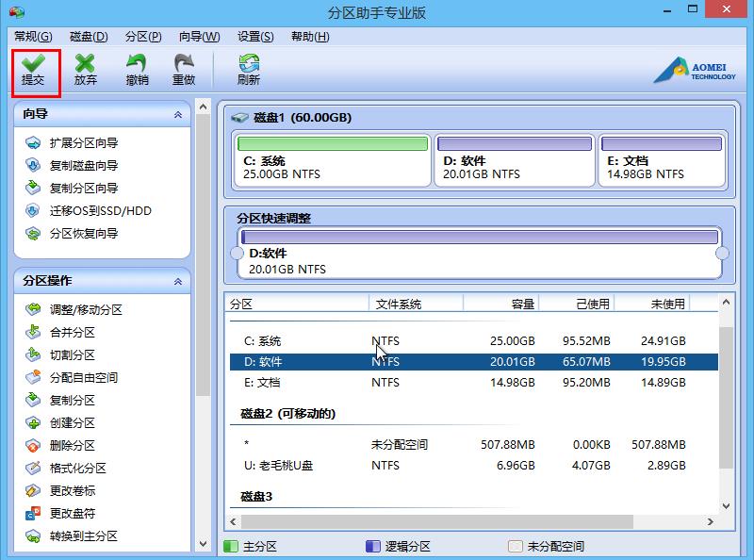754x560 pixels.
Task: Click the partition list horizontal scroll left arrow
Action: pyautogui.click(x=233, y=521)
